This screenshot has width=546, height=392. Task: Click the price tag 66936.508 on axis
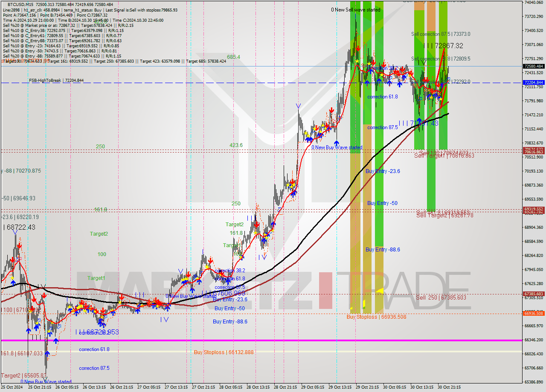pyautogui.click(x=534, y=314)
